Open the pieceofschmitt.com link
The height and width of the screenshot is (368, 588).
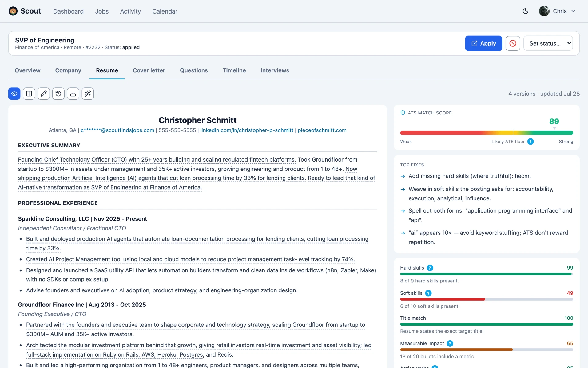pyautogui.click(x=322, y=130)
